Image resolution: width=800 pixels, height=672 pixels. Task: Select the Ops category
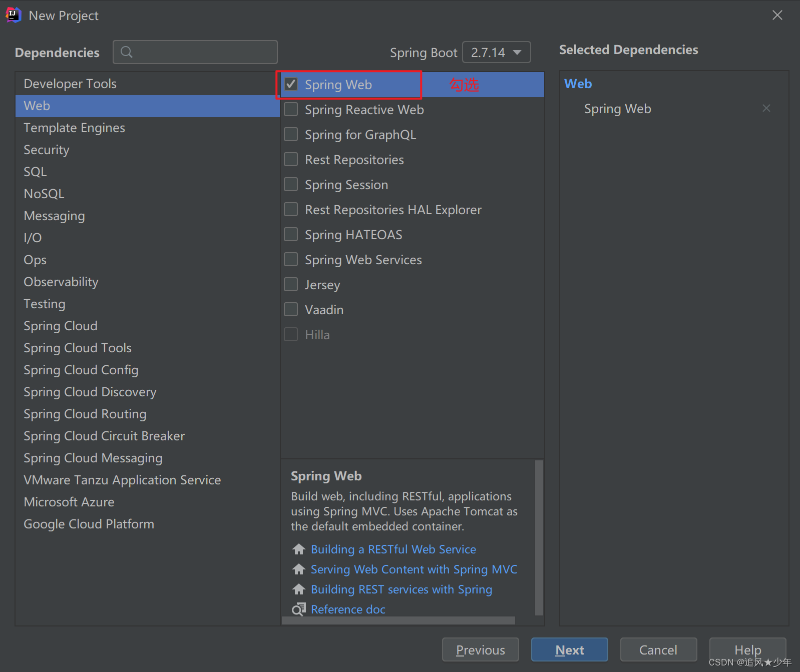tap(148, 260)
